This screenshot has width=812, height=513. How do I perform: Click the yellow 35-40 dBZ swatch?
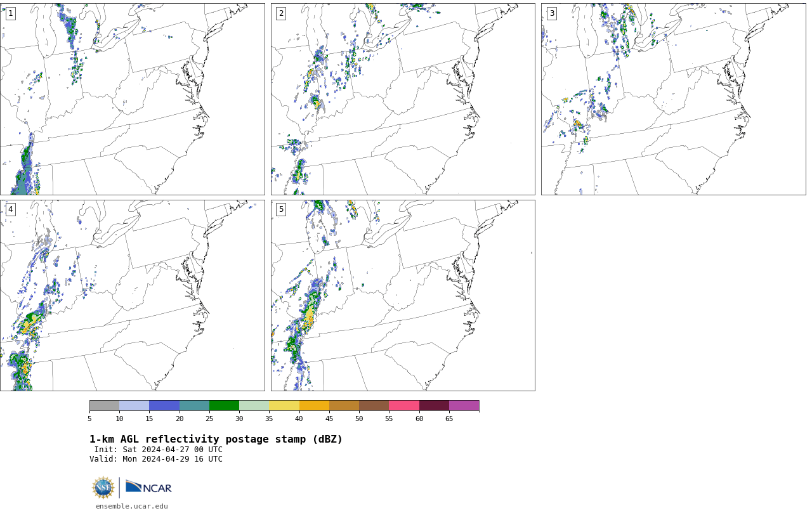coord(284,406)
